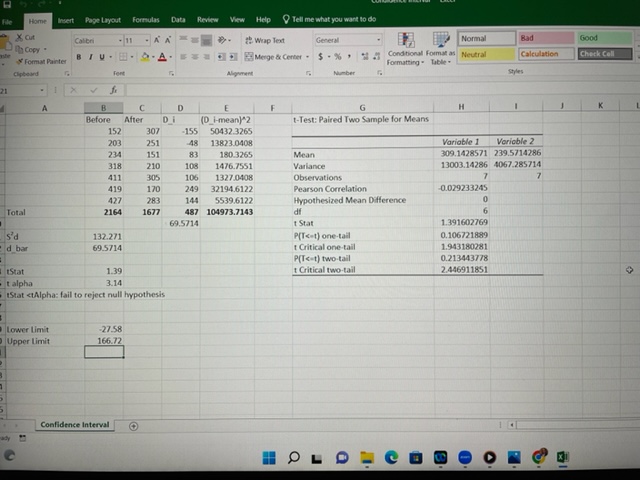Open Search magnifier on taskbar
This screenshot has height=480, width=640.
point(293,458)
